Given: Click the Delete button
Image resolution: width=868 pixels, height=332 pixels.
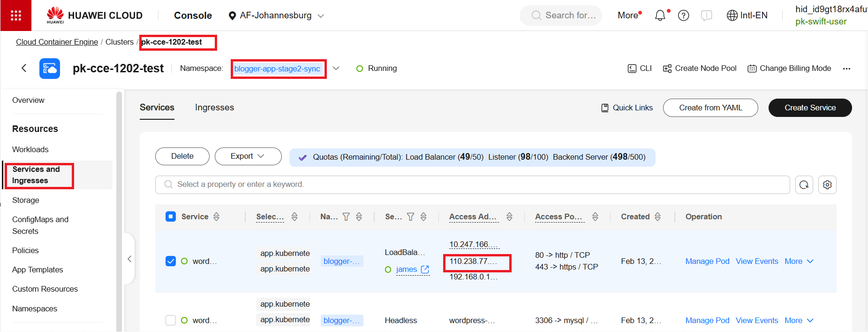Looking at the screenshot, I should coord(182,156).
